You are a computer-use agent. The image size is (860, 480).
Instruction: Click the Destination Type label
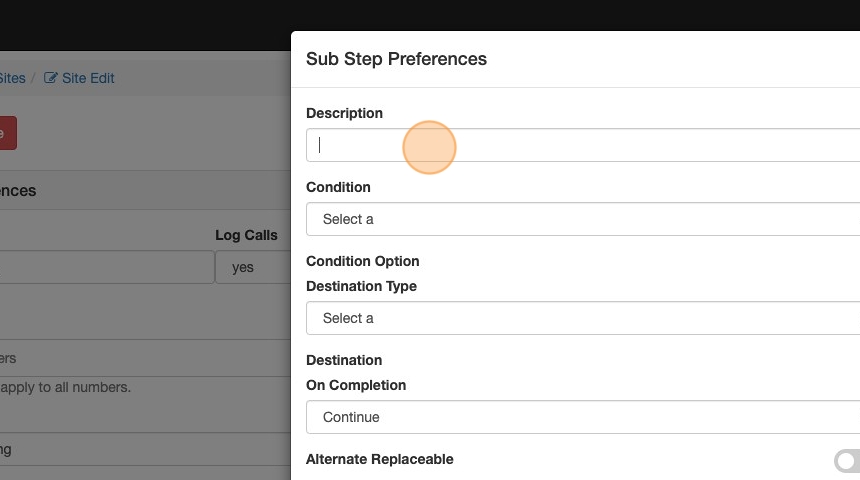(361, 286)
